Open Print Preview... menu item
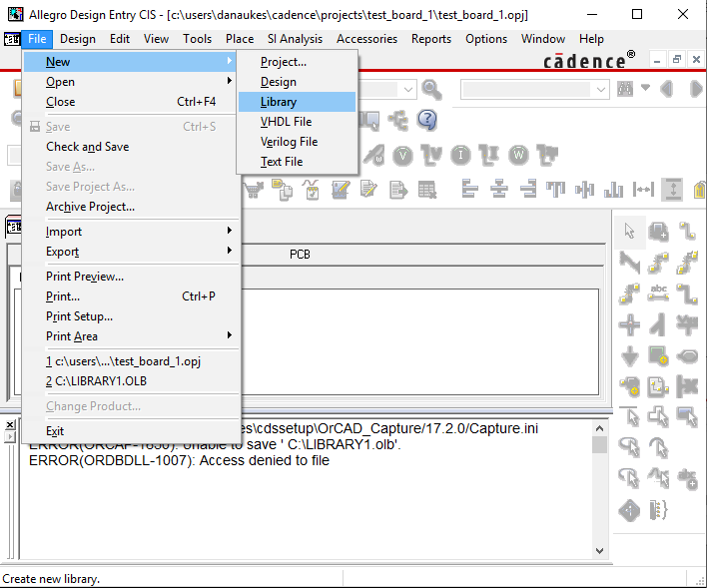This screenshot has width=707, height=588. tap(130, 277)
